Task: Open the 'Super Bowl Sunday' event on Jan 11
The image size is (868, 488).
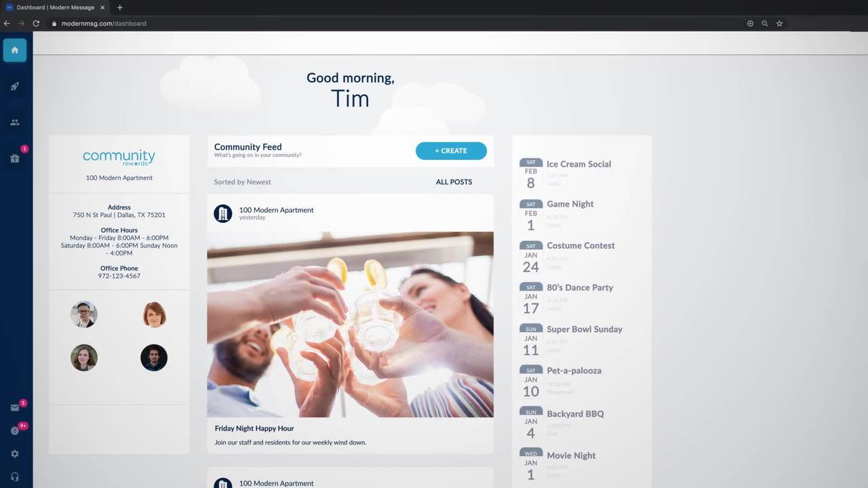Action: pos(585,329)
